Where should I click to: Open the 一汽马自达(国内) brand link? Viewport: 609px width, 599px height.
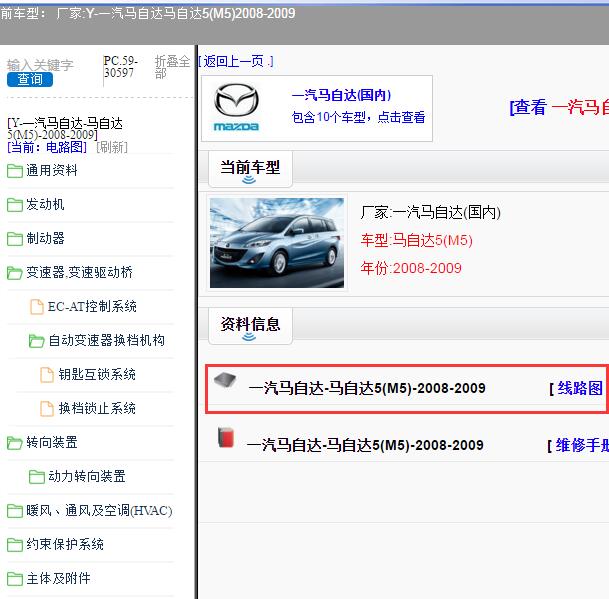pyautogui.click(x=341, y=95)
